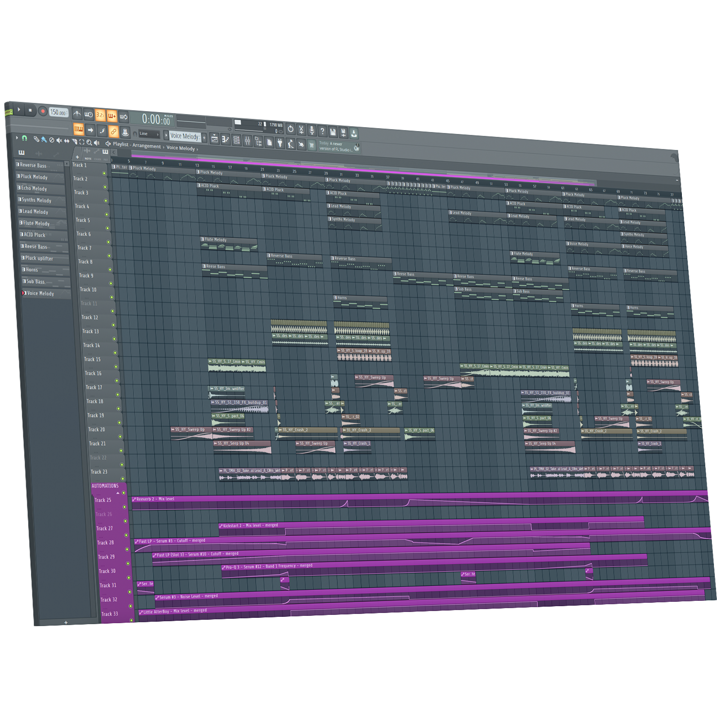Click the help question mark icon

tap(322, 131)
